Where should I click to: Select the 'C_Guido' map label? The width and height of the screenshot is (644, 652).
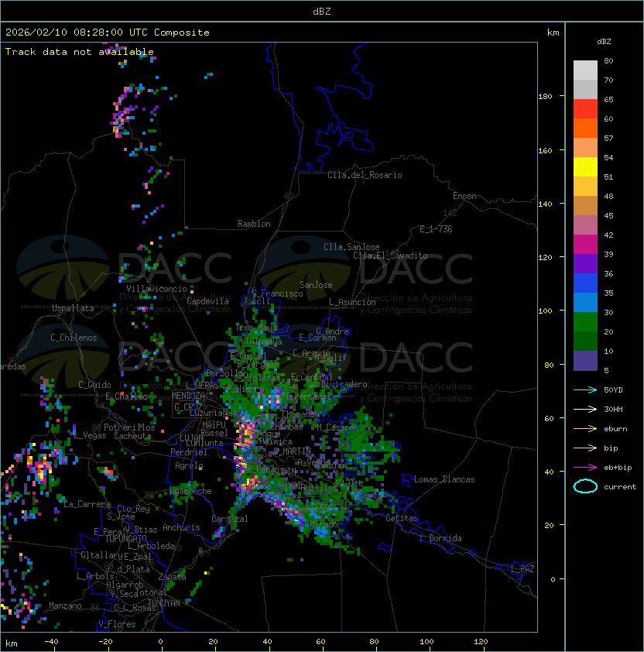94,385
